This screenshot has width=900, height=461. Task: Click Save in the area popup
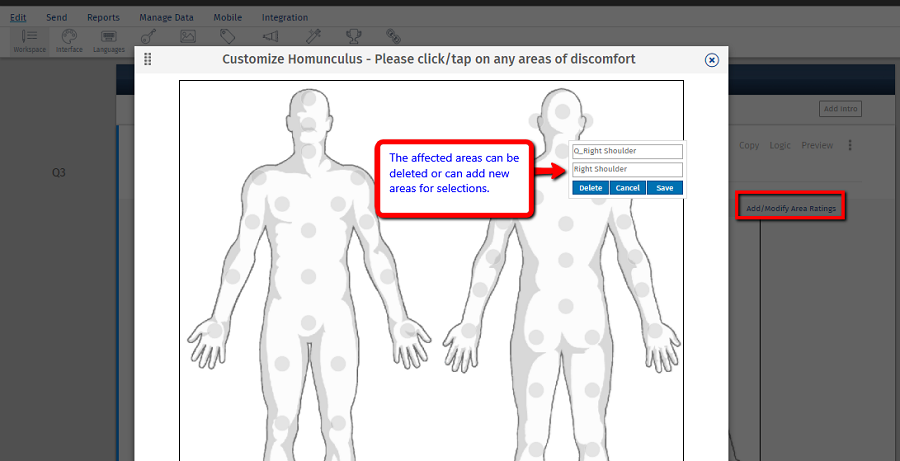click(x=665, y=188)
